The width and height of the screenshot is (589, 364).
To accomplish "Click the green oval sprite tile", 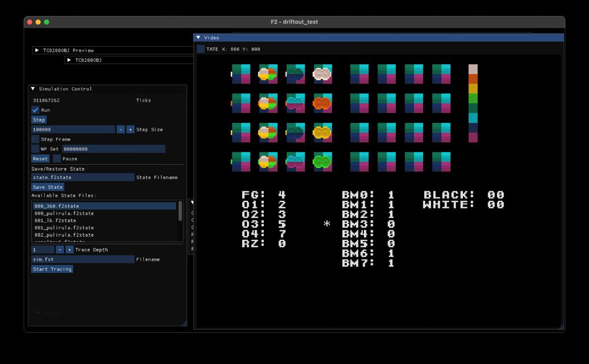I will [x=322, y=161].
